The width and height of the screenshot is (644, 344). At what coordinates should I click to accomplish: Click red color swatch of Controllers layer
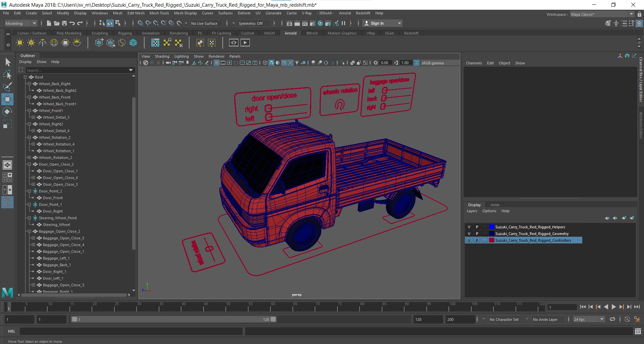click(492, 240)
